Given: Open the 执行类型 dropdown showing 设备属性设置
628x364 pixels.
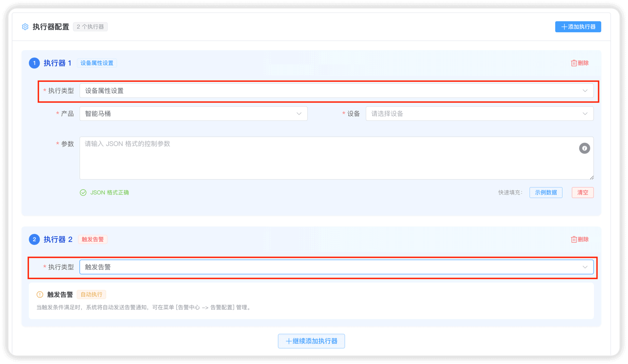Looking at the screenshot, I should click(336, 91).
